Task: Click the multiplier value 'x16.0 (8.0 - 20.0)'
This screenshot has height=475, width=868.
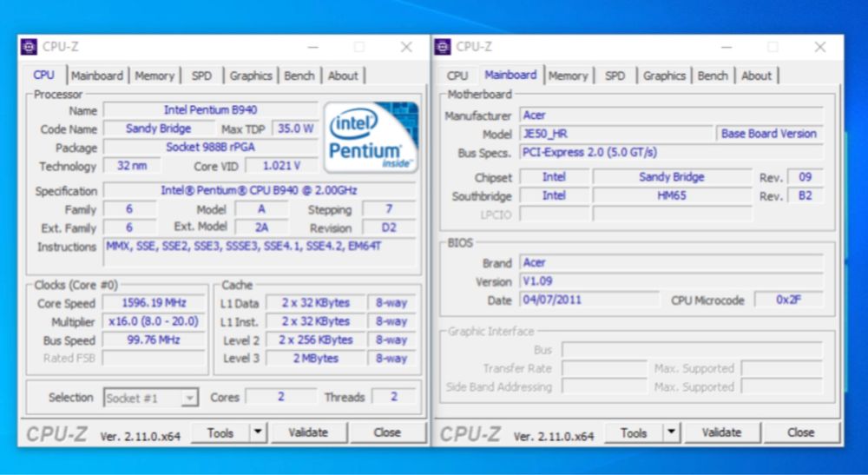Action: (154, 321)
